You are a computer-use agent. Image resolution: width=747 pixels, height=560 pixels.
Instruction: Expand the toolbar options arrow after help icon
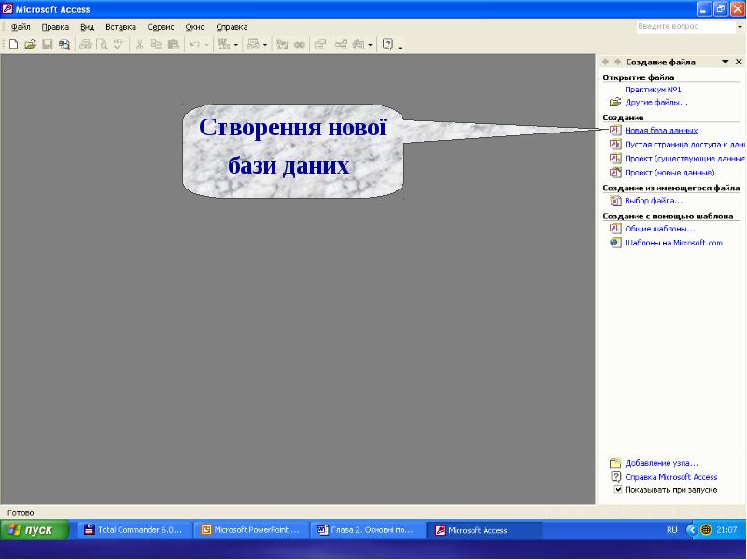click(401, 46)
